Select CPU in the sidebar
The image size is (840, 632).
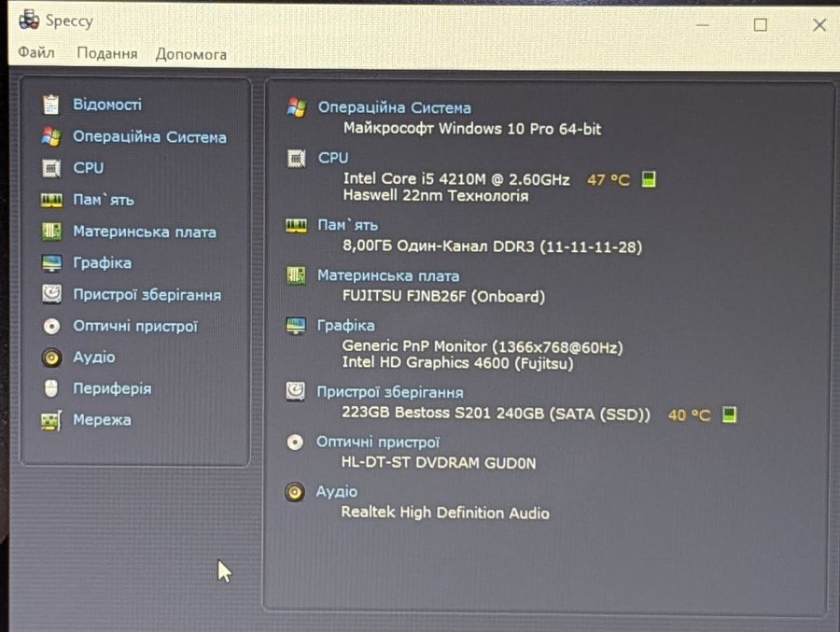[89, 168]
